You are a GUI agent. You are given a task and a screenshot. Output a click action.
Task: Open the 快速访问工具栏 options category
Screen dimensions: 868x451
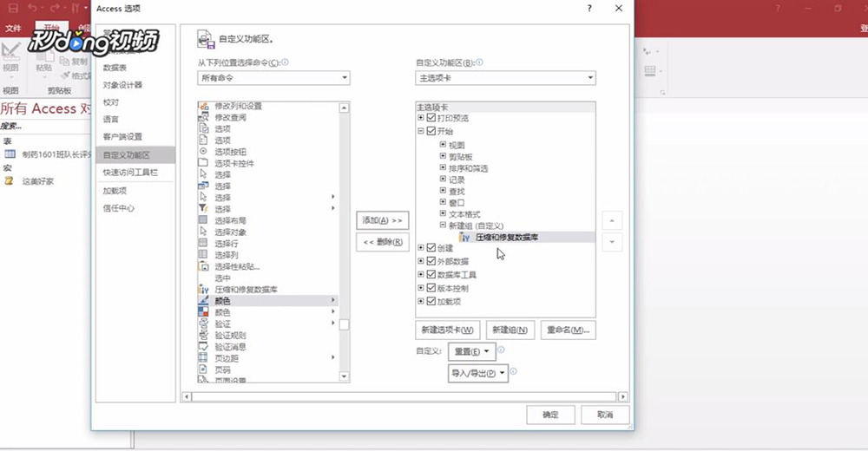130,172
